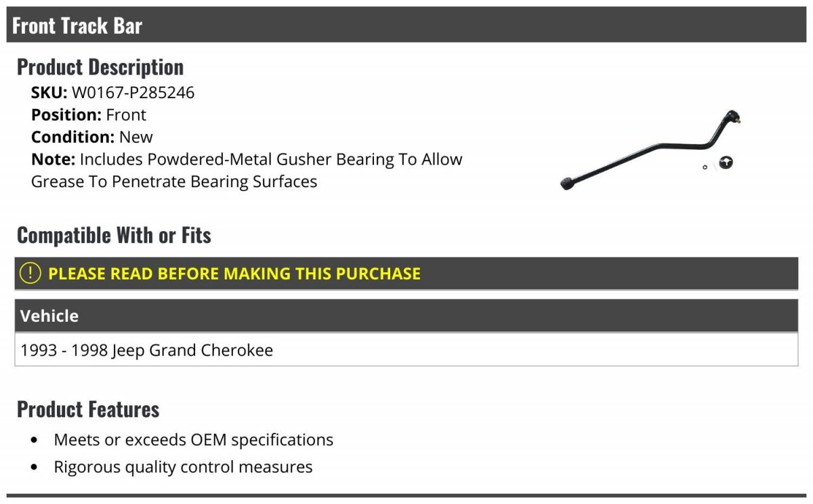The height and width of the screenshot is (504, 813).
Task: Click Meets or exceeds OEM specifications text
Action: pos(194,440)
